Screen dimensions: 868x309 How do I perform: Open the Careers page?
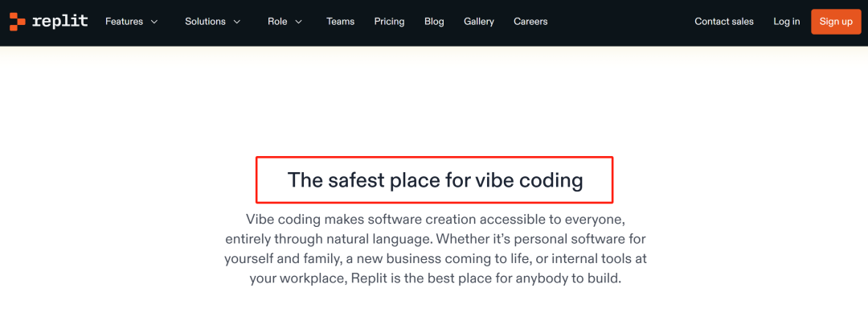(530, 22)
